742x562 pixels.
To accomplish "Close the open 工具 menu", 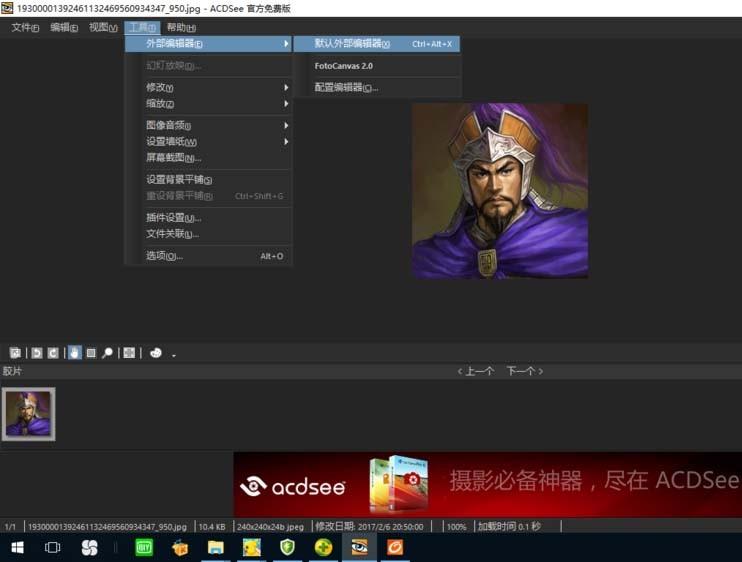I will pyautogui.click(x=142, y=27).
